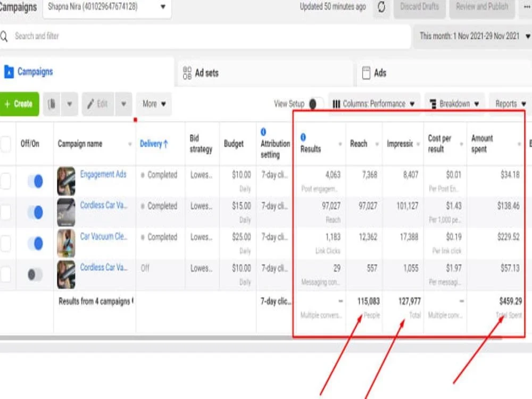Open the Car Vacuum Cle campaign link
Image resolution: width=532 pixels, height=399 pixels.
[x=104, y=236]
